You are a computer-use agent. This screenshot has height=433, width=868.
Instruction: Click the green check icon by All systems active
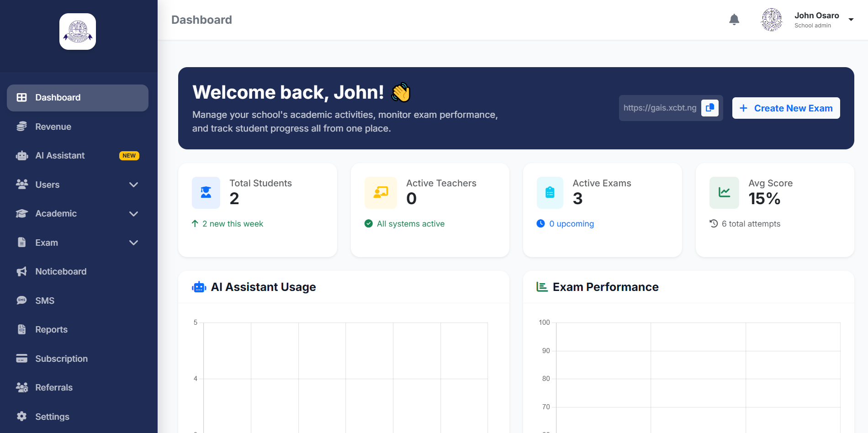(x=369, y=223)
